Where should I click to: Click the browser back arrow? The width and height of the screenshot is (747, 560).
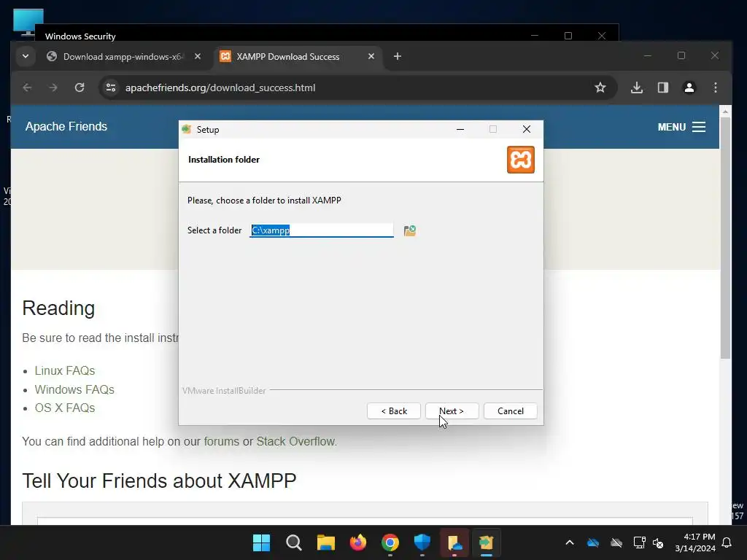27,87
